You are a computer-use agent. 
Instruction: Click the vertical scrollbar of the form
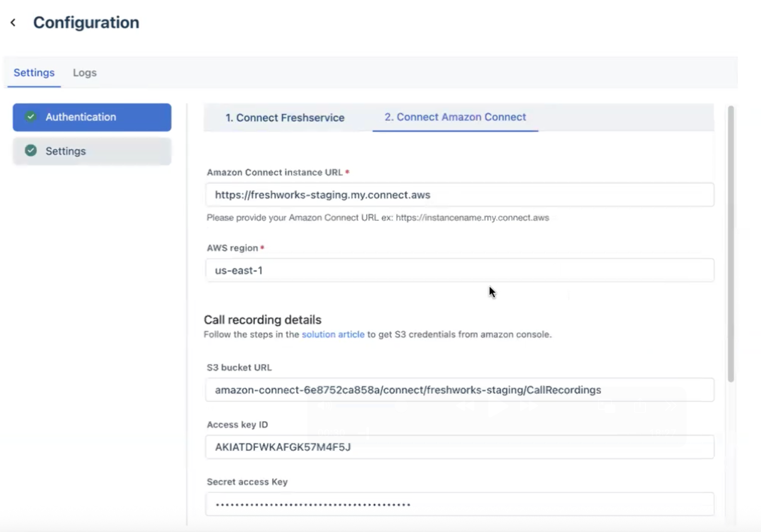(731, 244)
